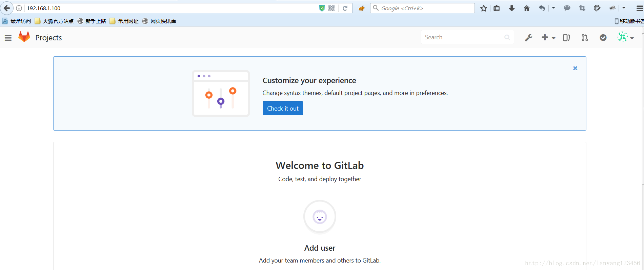Click the Projects page title
This screenshot has height=270, width=644.
pos(48,38)
